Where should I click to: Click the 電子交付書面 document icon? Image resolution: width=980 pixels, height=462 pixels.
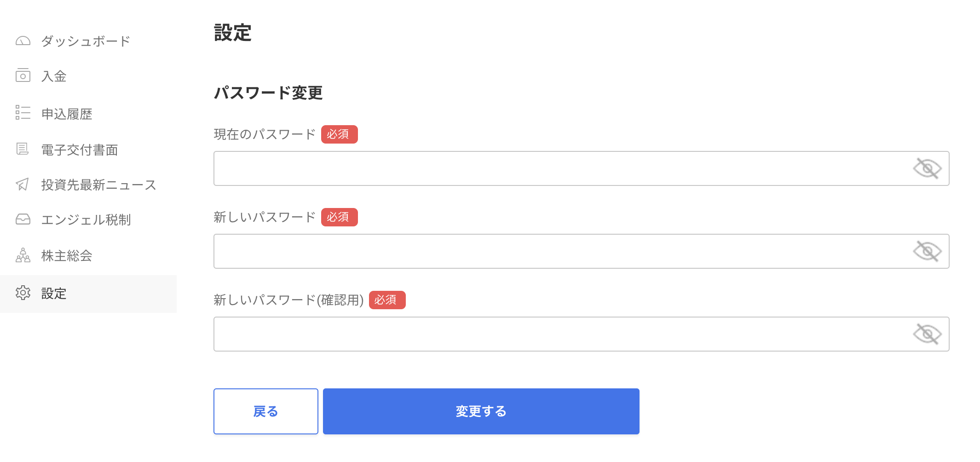(x=23, y=149)
